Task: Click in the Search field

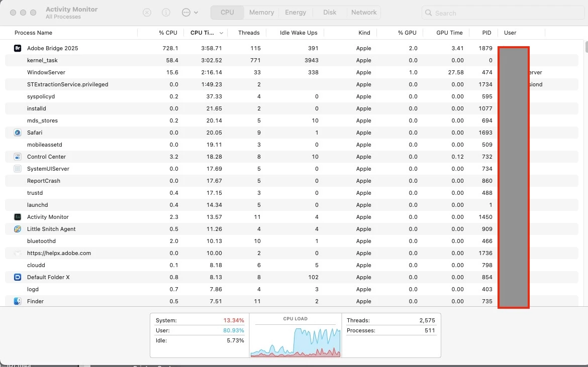Action: click(x=503, y=13)
